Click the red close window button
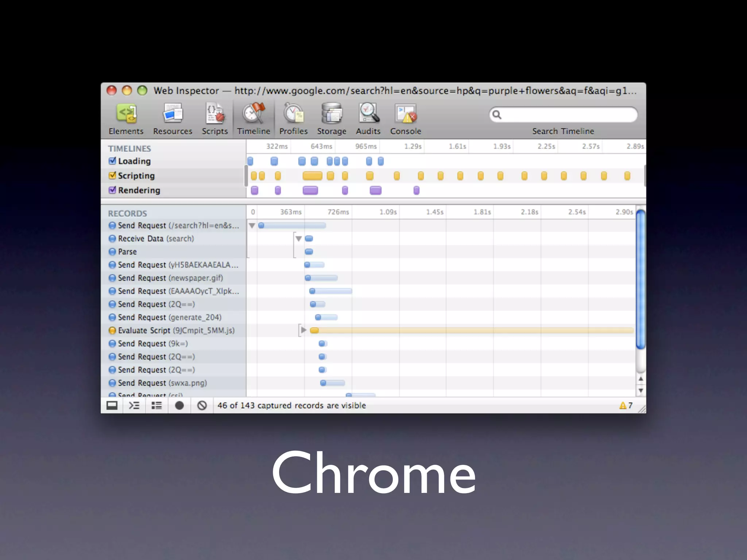This screenshot has height=560, width=747. [112, 90]
